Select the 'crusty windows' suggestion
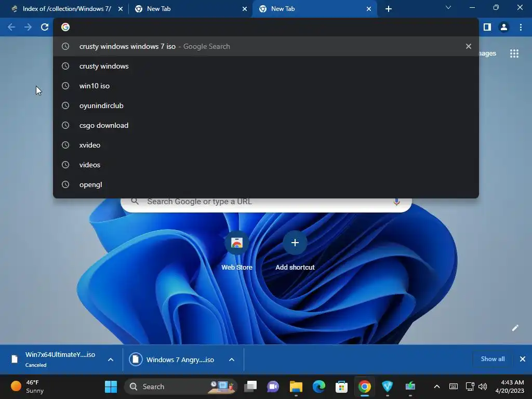 tap(265, 66)
